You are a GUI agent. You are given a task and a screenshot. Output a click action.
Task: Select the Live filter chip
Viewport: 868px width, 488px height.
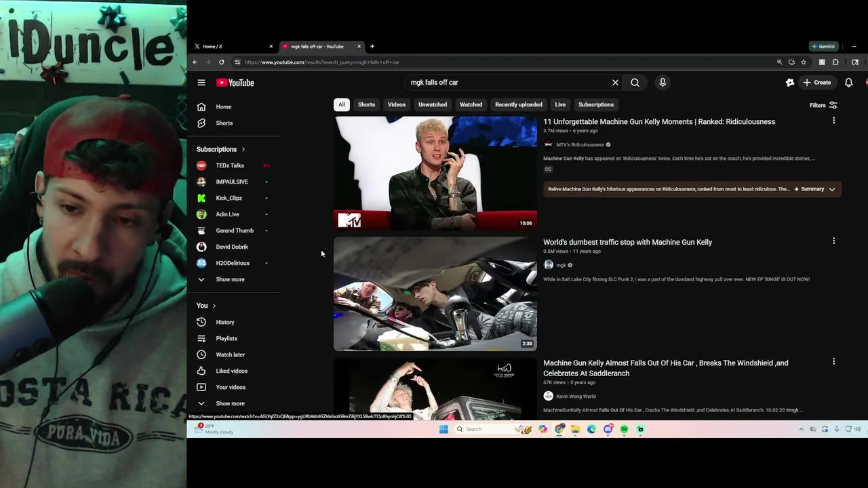tap(560, 104)
